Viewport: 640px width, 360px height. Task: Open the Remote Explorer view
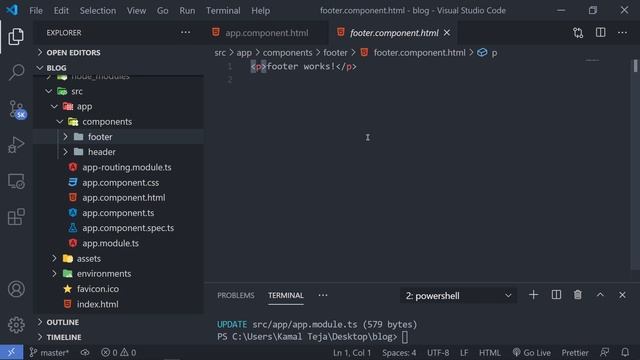[16, 181]
